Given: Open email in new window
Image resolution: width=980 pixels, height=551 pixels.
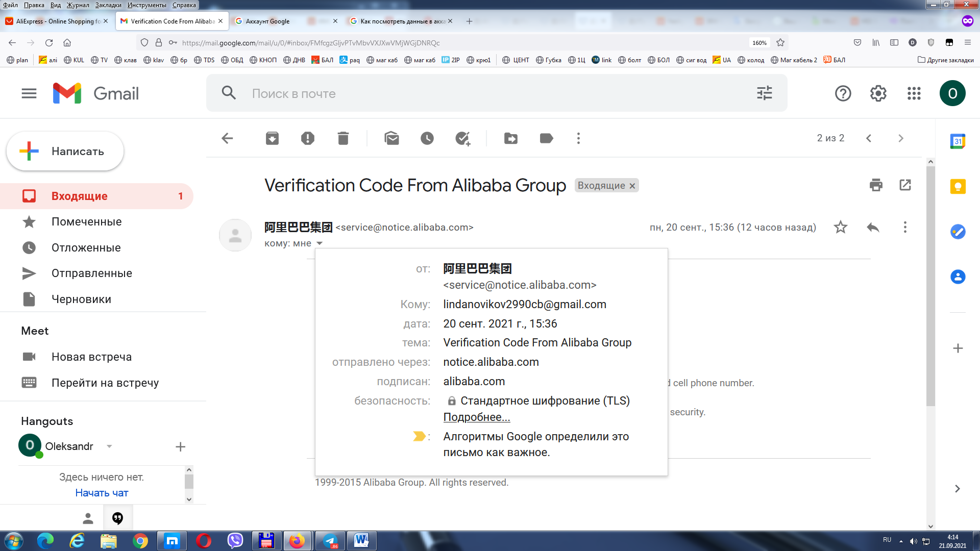Looking at the screenshot, I should (x=905, y=185).
